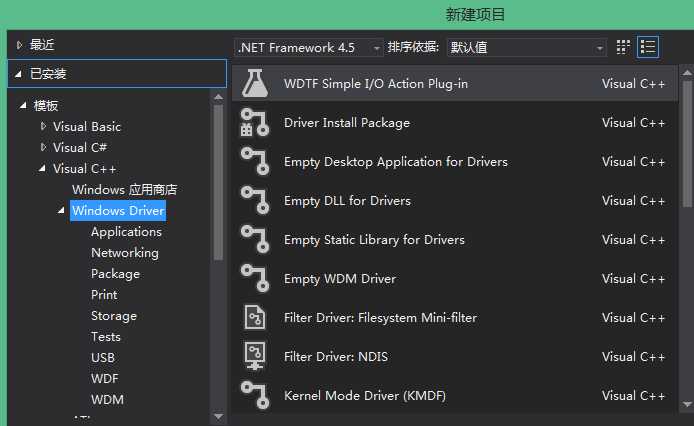This screenshot has height=426, width=694.
Task: Choose Kernel Mode Driver (KMDF) template
Action: [x=455, y=395]
